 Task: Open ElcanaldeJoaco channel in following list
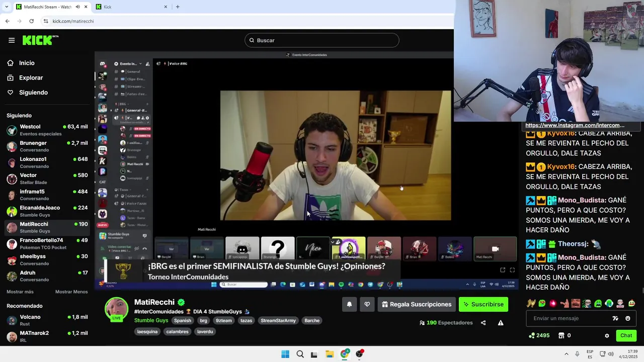[47, 211]
